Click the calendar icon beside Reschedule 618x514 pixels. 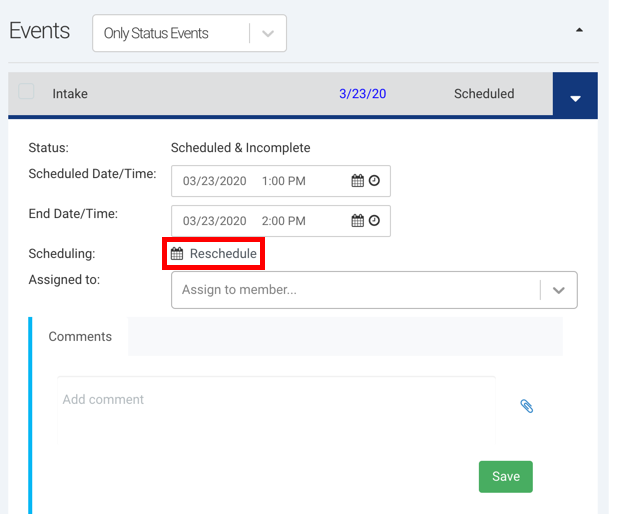tap(177, 254)
